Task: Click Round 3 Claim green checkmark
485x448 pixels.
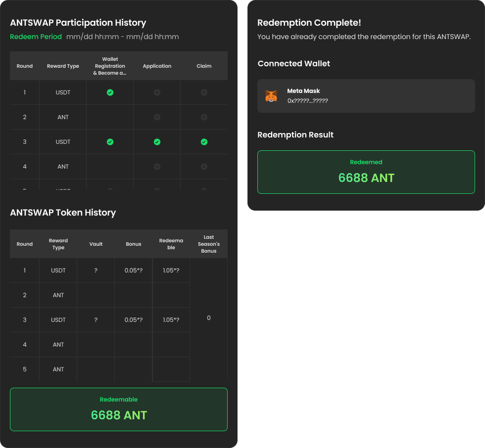Action: coord(204,142)
